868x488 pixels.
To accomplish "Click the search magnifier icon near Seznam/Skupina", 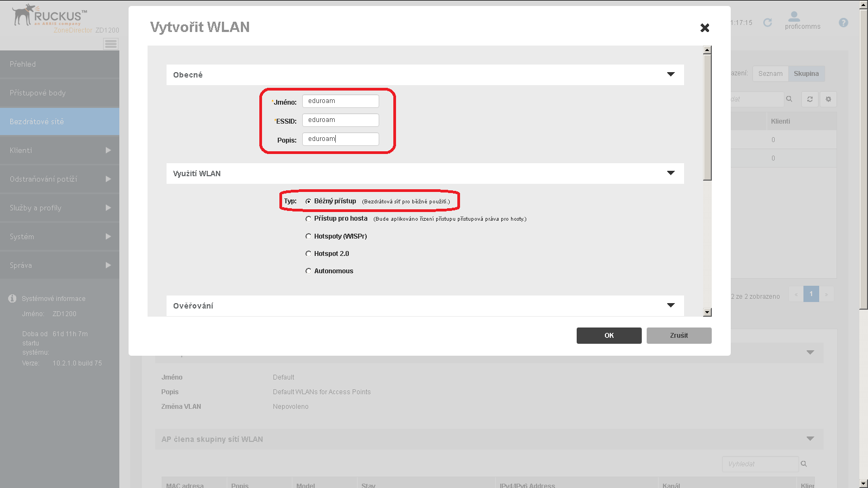I will coord(789,99).
